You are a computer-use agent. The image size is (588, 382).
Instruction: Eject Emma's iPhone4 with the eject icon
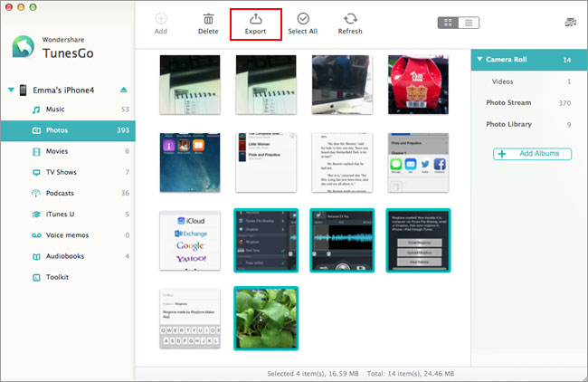click(124, 90)
